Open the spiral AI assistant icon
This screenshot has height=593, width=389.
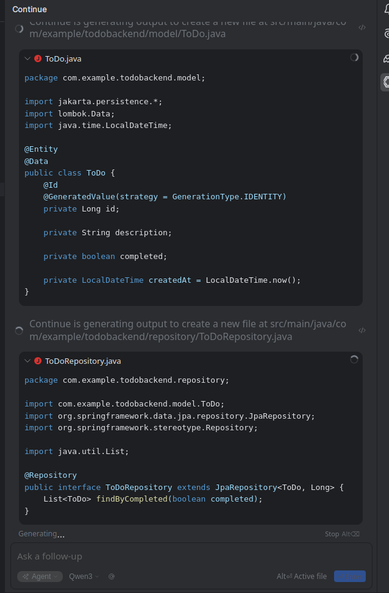[x=386, y=34]
